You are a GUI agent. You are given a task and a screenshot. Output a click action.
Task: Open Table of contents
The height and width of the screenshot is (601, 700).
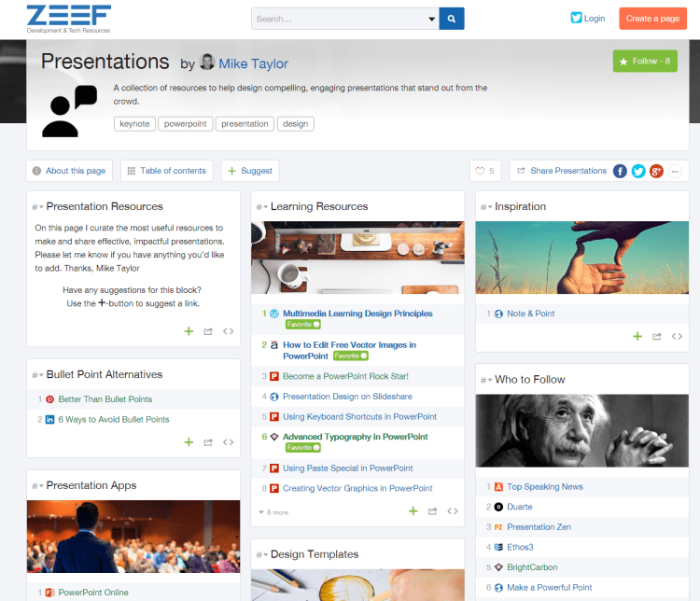[165, 171]
